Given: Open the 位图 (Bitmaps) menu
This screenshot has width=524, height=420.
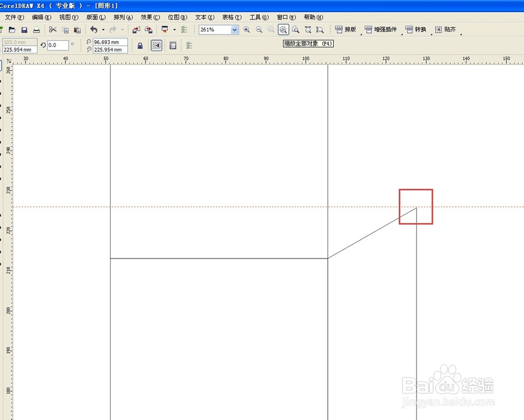Looking at the screenshot, I should point(178,17).
